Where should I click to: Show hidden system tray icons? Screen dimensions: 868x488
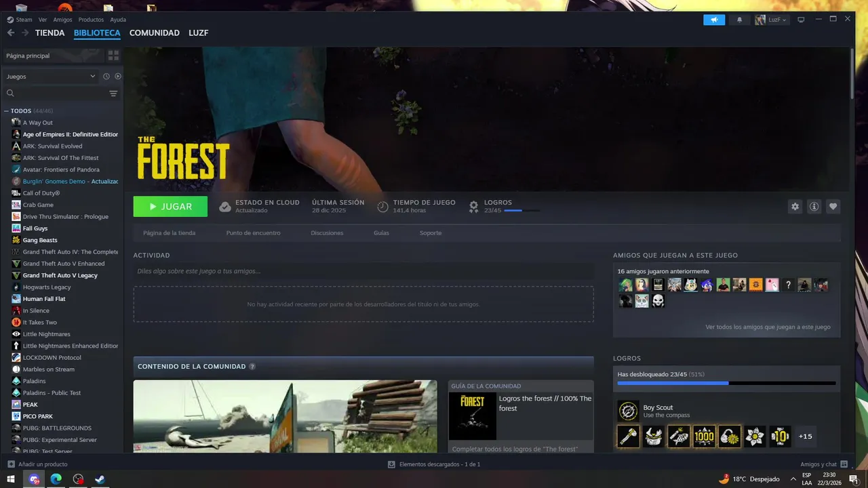[x=793, y=479]
